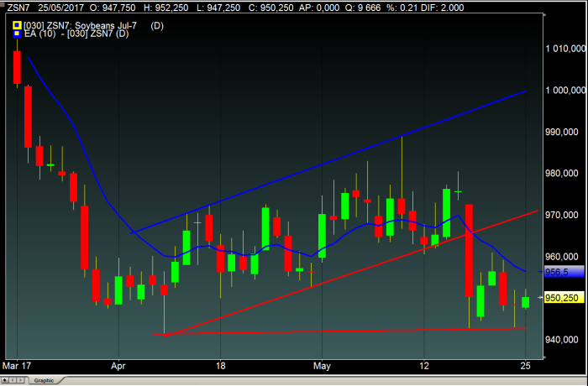Click the 'AP: 0,000' value in header
The image size is (588, 386).
pos(318,8)
